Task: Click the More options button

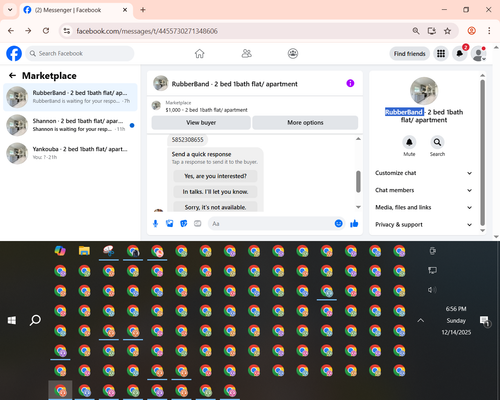Action: [305, 123]
